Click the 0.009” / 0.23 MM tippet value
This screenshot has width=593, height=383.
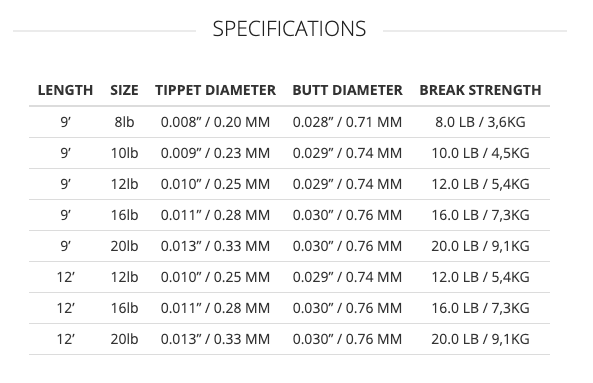coord(215,153)
